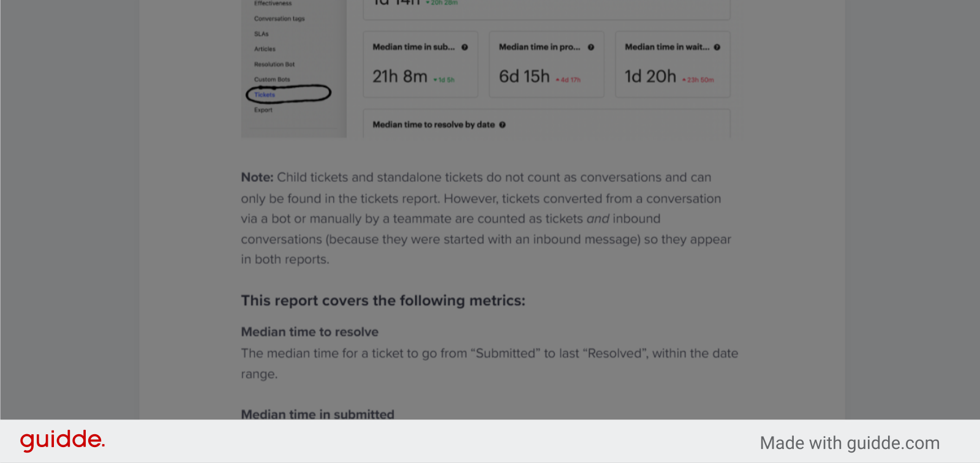Viewport: 980px width, 463px height.
Task: Select the Median time in progress metric card
Action: pos(546,64)
